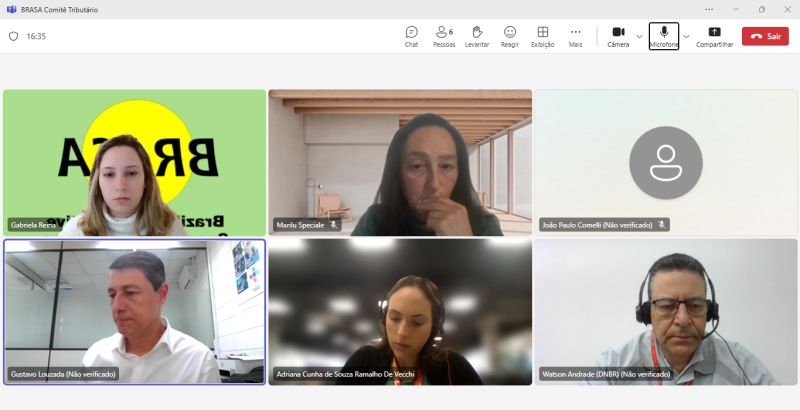Expand the camera options arrow
Screen dimensions: 800x410
640,36
